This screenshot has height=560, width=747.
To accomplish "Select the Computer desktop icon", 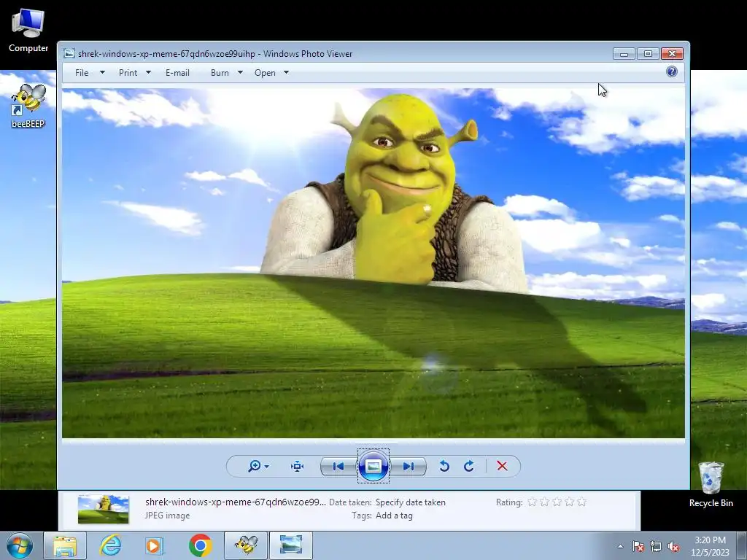I will click(x=28, y=31).
